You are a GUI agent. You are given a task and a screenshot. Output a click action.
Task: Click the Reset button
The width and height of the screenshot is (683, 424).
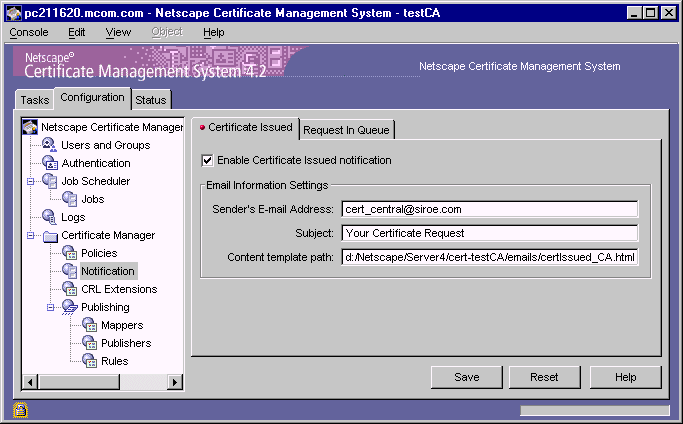(544, 377)
